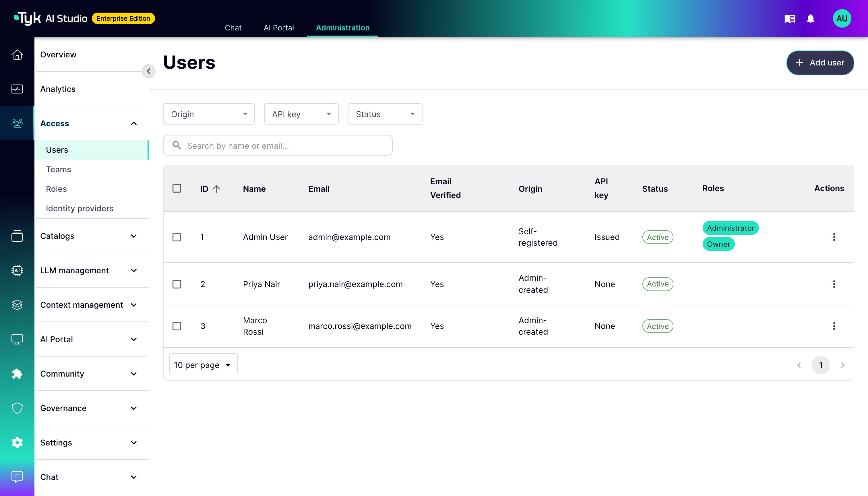The height and width of the screenshot is (496, 868).
Task: Check the Admin User row checkbox
Action: tap(177, 237)
